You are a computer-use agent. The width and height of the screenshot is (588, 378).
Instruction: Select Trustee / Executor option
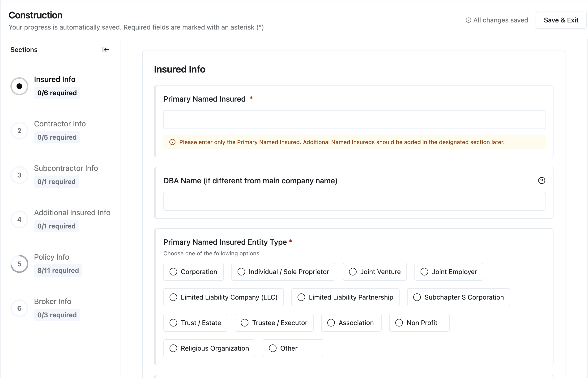point(274,323)
